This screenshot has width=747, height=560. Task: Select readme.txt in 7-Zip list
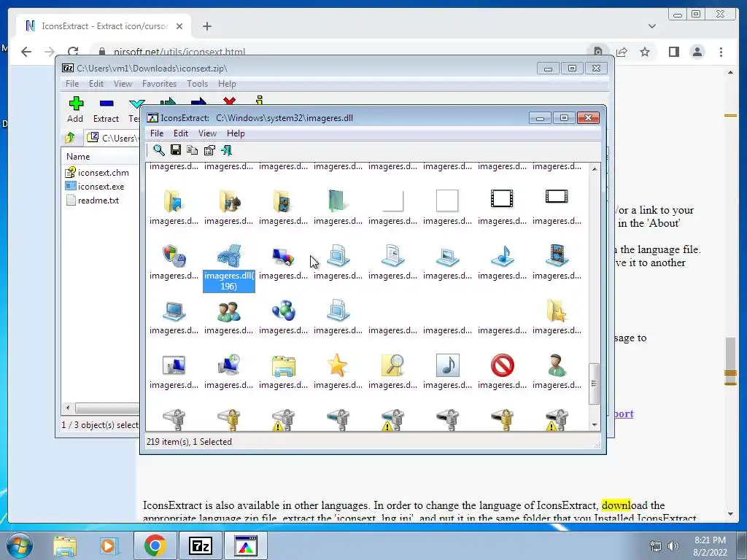93,201
